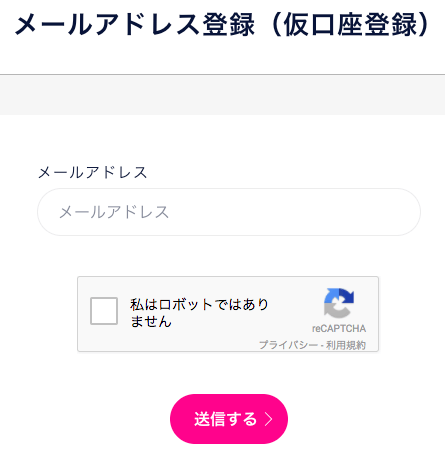Click the gray band below the heading
This screenshot has width=445, height=465.
pos(222,95)
